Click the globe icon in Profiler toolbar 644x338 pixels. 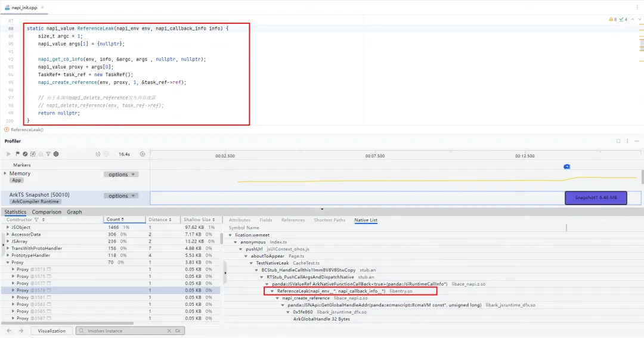point(25,154)
